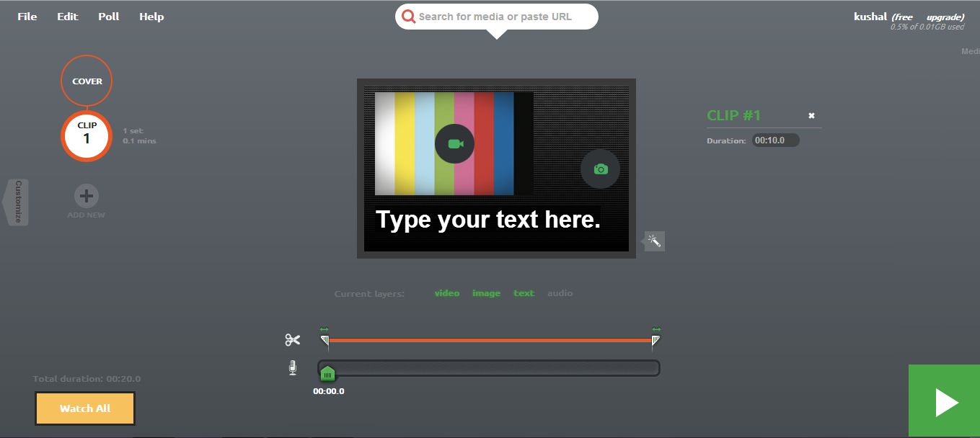The image size is (980, 438).
Task: Click the magic wand effects icon
Action: point(655,241)
